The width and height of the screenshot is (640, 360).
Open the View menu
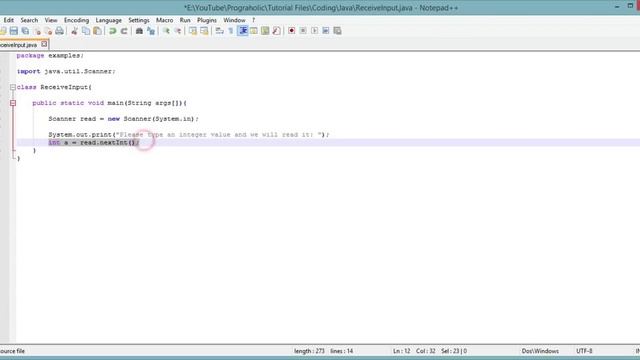coord(51,20)
